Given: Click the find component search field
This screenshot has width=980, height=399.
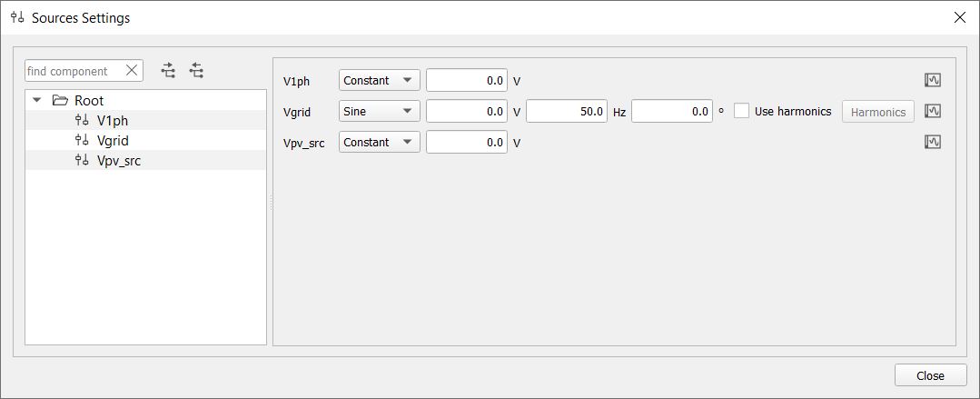Looking at the screenshot, I should 73,71.
